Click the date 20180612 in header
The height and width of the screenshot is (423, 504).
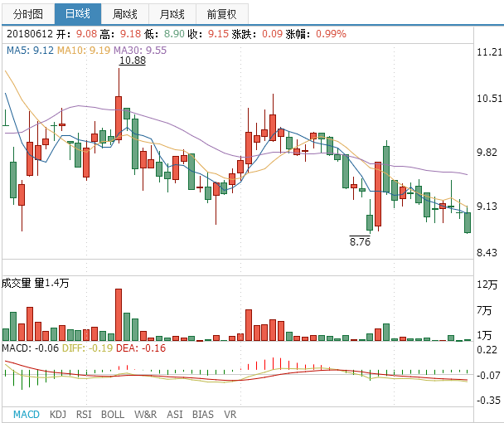(x=30, y=34)
